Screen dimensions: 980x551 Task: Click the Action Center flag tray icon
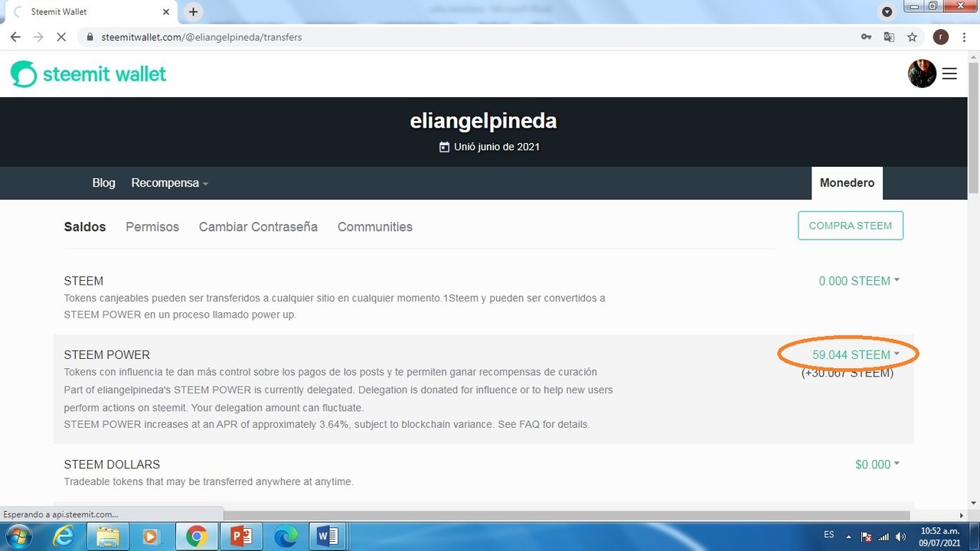tap(867, 536)
